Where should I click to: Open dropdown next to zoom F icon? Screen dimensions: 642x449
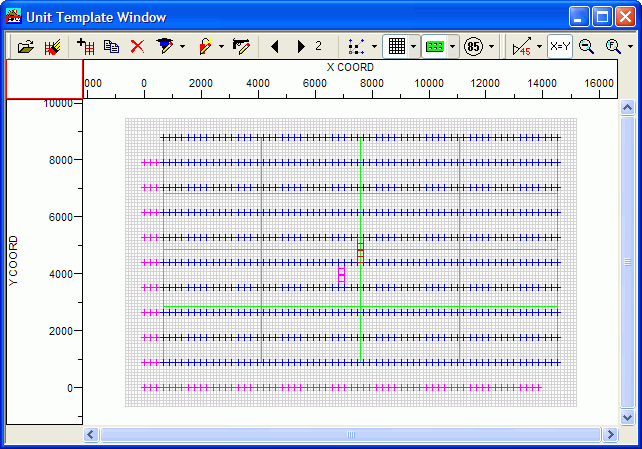630,47
